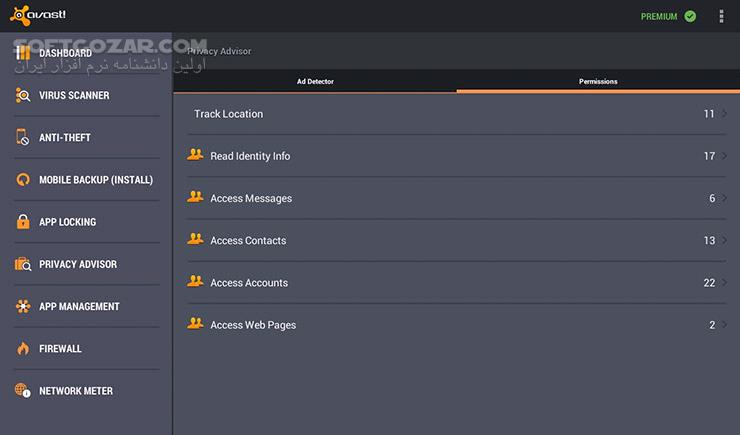Expand Read Identity Info row chevron

(x=724, y=156)
